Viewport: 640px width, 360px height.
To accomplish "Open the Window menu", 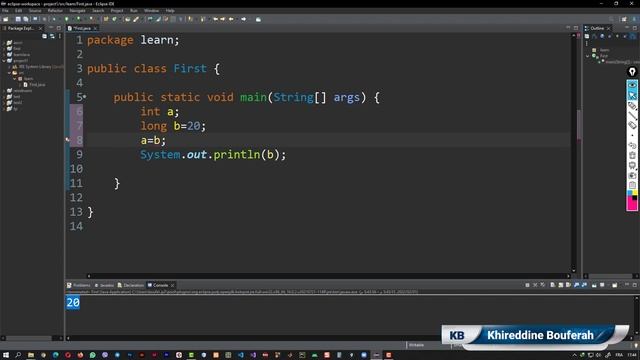I will coord(151,11).
